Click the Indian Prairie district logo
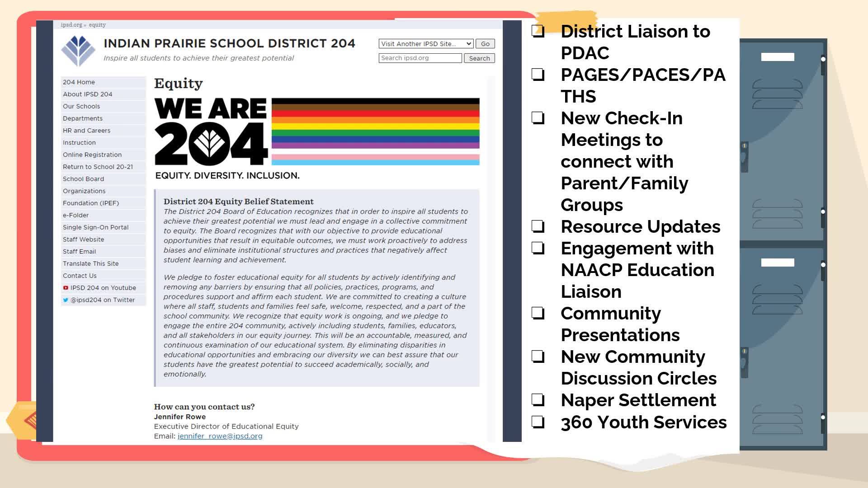This screenshot has width=868, height=488. point(78,51)
